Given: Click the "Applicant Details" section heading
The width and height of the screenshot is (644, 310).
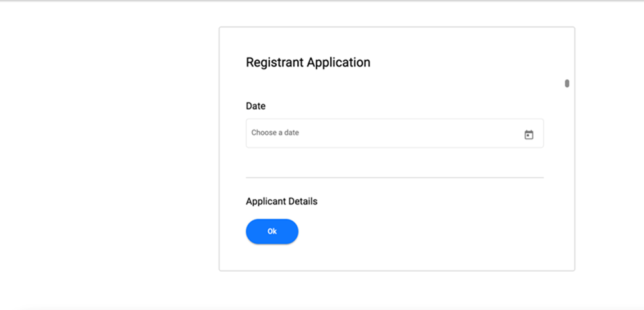Looking at the screenshot, I should click(281, 202).
